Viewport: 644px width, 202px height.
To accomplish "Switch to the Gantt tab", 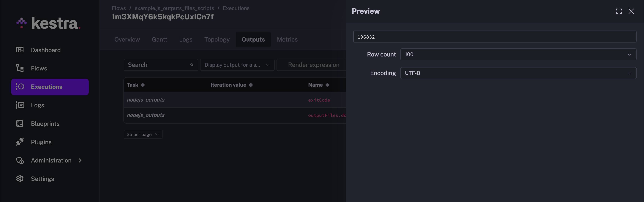I will (159, 40).
